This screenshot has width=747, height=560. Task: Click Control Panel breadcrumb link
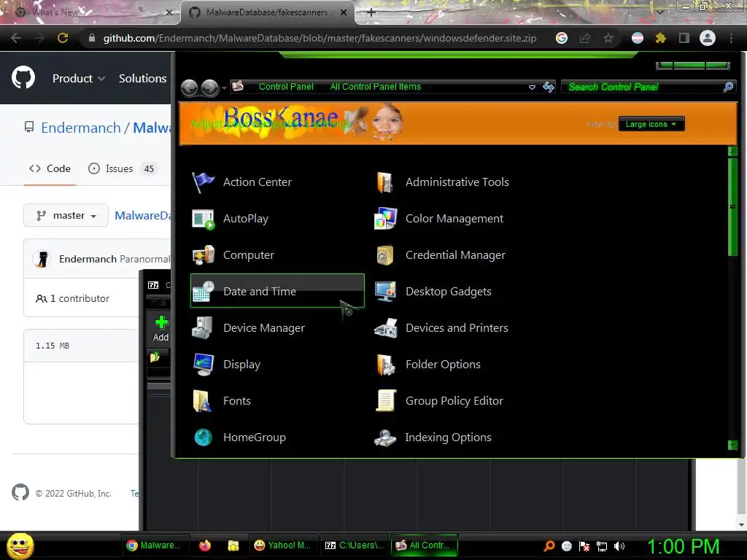(x=286, y=87)
